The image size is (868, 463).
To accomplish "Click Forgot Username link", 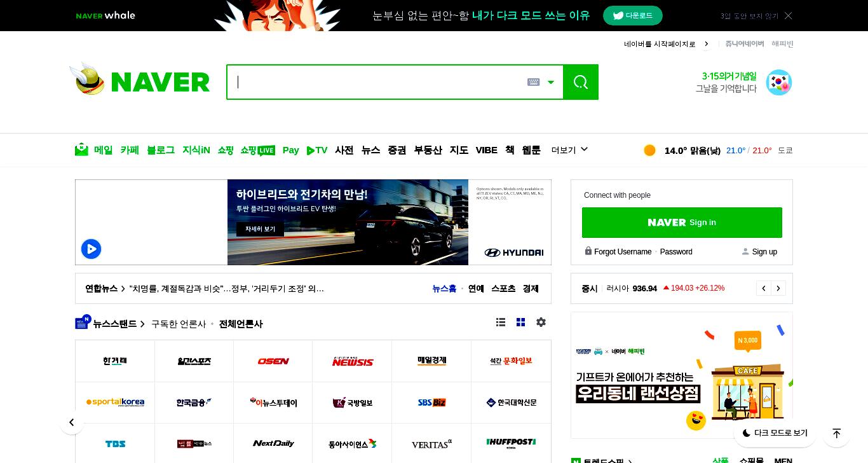I will click(623, 252).
